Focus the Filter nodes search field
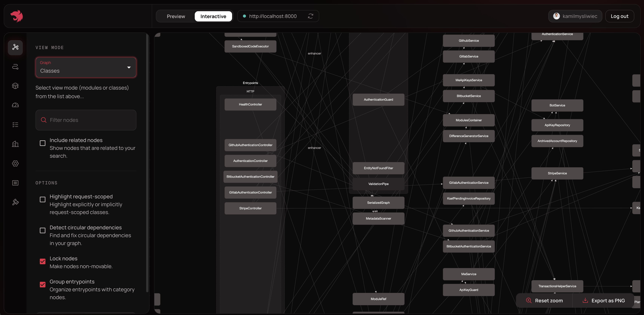This screenshot has width=644, height=315. pos(86,120)
